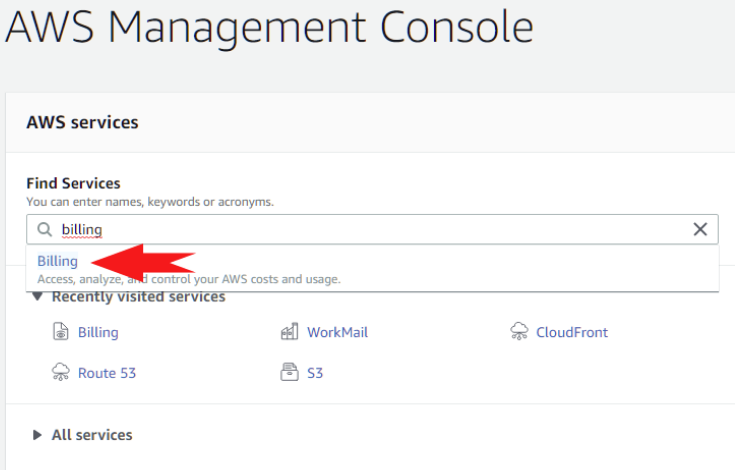Click the S3 bucket icon
Screen dimensions: 735x470
289,372
